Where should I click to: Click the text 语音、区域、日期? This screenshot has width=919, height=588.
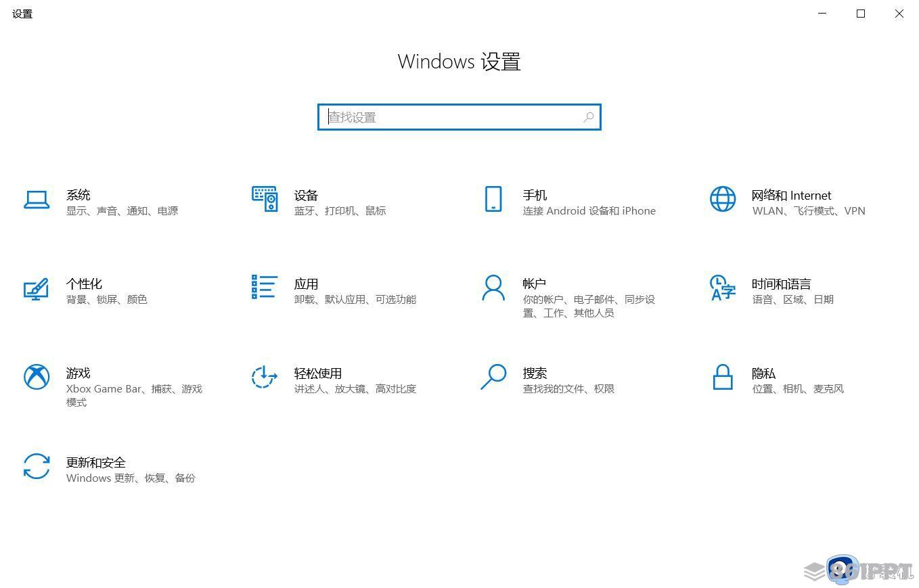pyautogui.click(x=793, y=299)
